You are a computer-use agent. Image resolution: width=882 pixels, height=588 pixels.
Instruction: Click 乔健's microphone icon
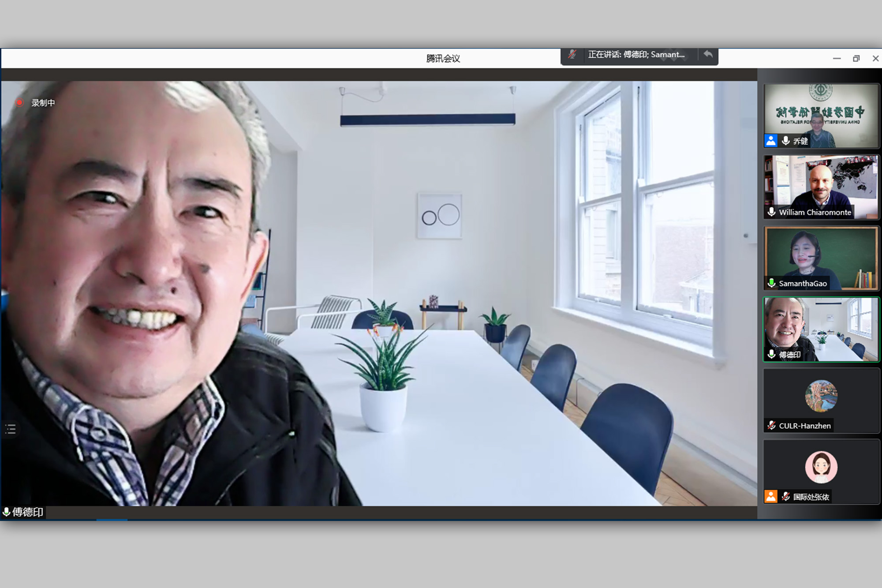tap(785, 141)
